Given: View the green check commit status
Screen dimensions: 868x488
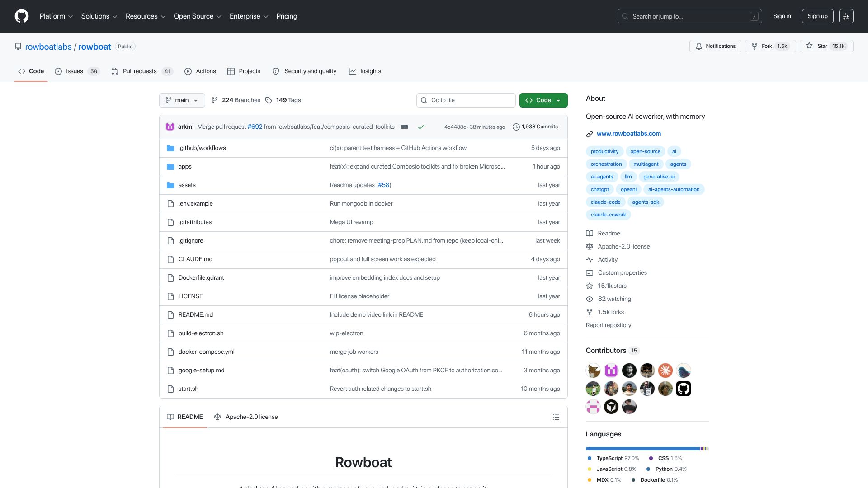Looking at the screenshot, I should point(421,127).
